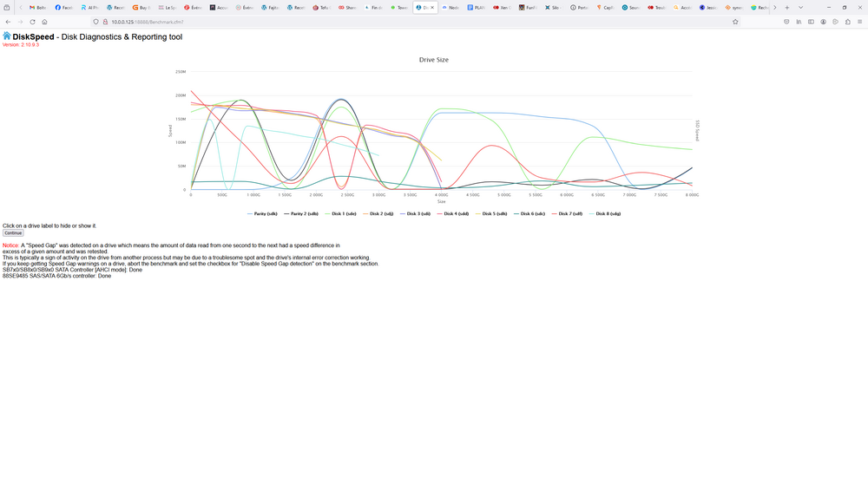
Task: Open the Firefox account icon
Action: (x=823, y=23)
